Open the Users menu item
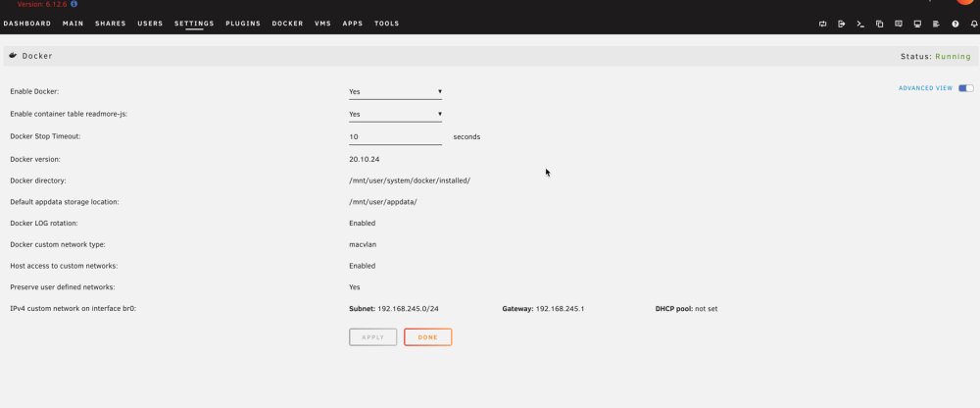Screen dimensions: 980x408 [150, 24]
